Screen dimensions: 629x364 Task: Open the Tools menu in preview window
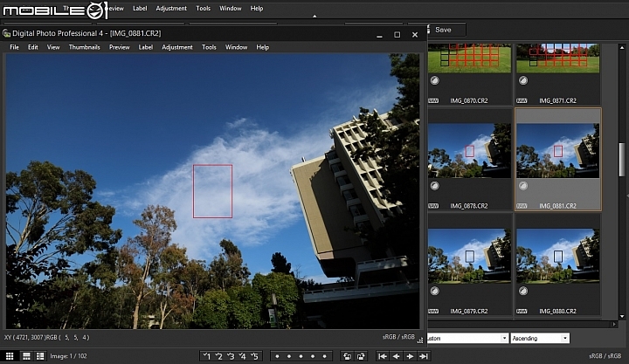click(209, 47)
